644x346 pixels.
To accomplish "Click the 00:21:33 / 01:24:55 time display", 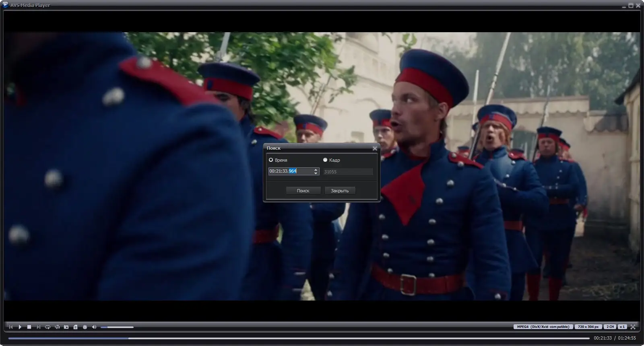I will (x=615, y=338).
